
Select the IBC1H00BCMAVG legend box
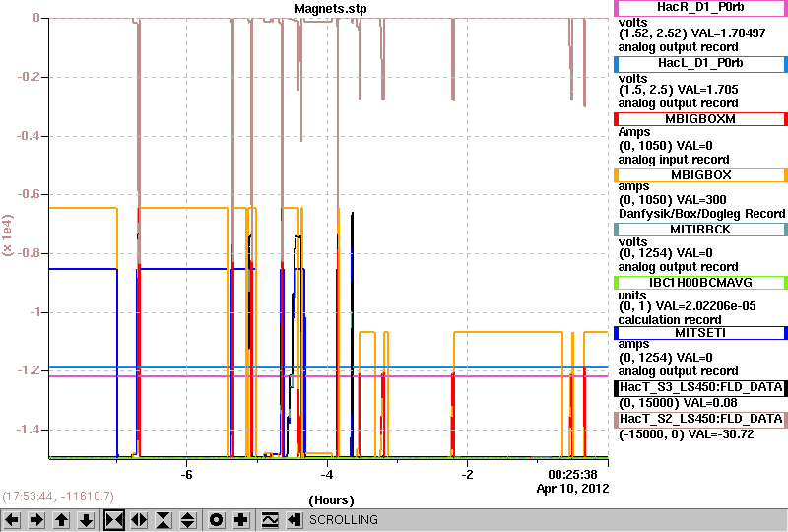(700, 283)
